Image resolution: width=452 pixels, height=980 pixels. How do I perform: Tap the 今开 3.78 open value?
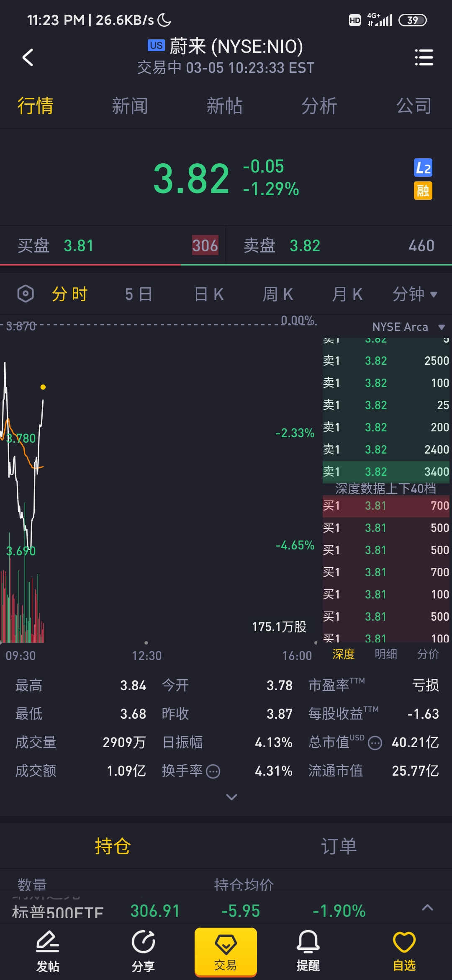click(x=280, y=686)
